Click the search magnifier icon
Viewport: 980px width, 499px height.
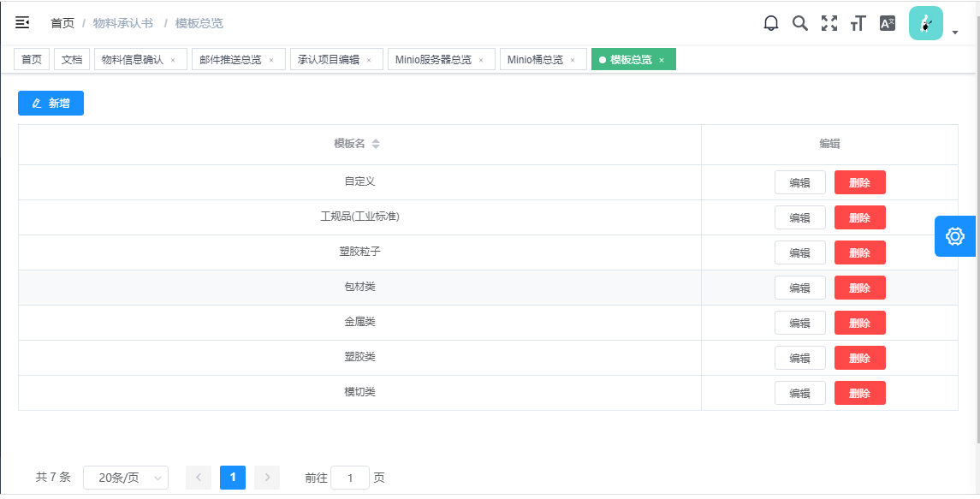coord(800,23)
